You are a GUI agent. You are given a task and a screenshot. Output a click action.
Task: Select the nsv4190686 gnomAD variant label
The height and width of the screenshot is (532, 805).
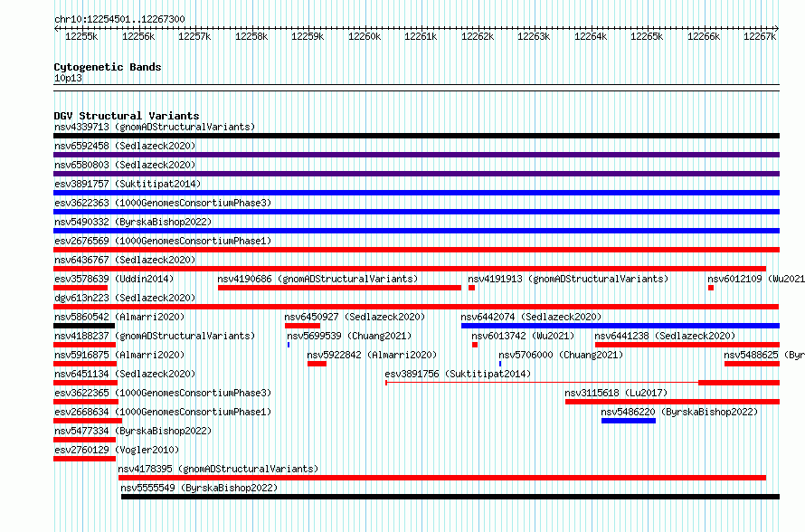317,279
